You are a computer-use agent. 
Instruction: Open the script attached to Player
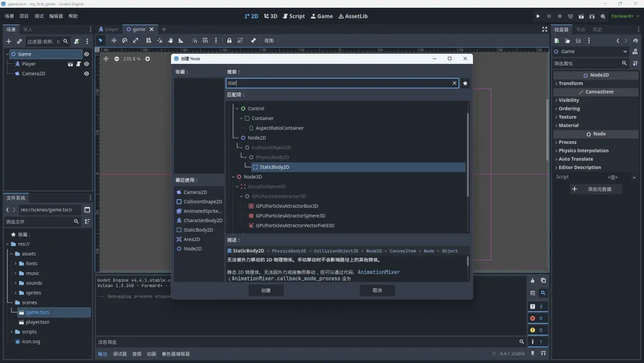78,64
